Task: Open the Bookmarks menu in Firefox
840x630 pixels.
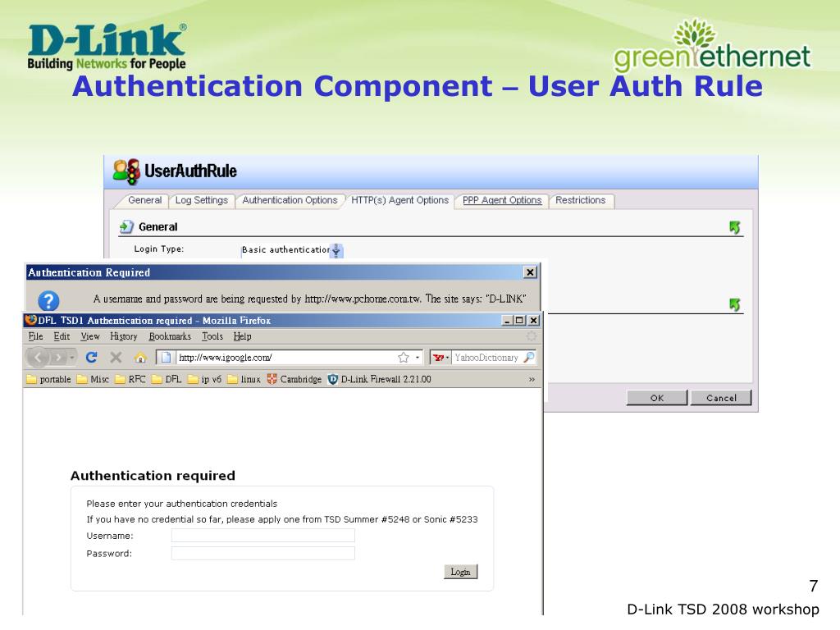Action: pyautogui.click(x=170, y=336)
